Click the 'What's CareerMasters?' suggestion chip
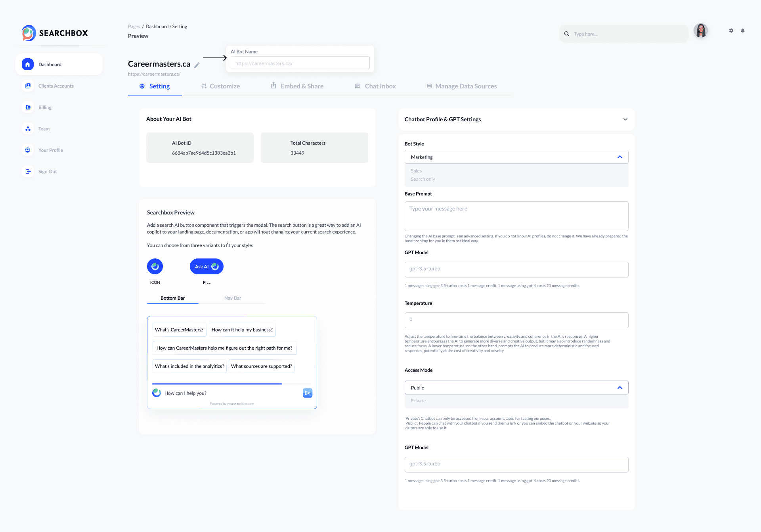This screenshot has height=532, width=761. [x=179, y=330]
